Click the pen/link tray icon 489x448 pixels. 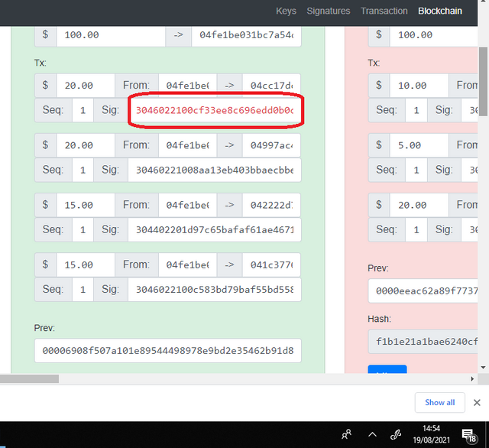click(x=396, y=434)
